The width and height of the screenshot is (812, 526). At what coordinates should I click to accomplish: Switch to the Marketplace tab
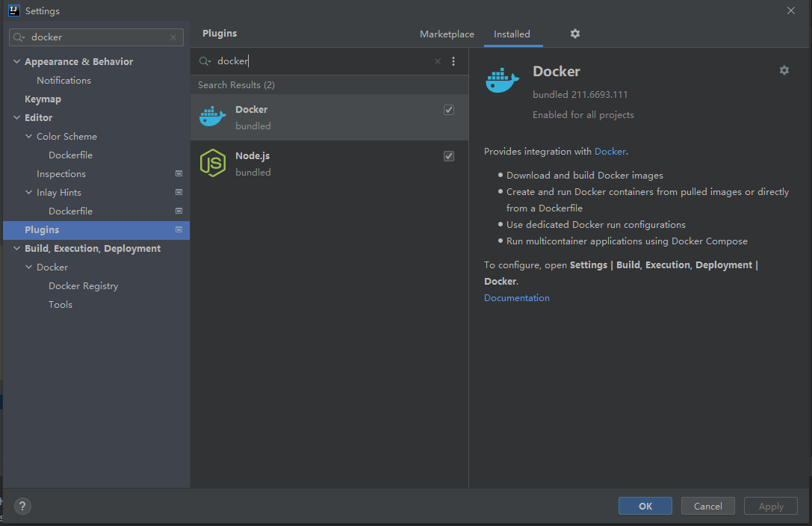click(447, 34)
